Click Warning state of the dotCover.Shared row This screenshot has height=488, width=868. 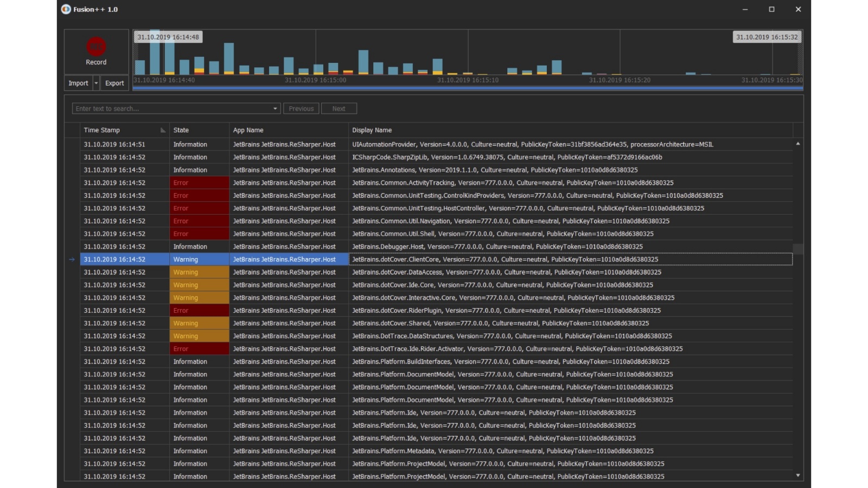click(x=199, y=323)
